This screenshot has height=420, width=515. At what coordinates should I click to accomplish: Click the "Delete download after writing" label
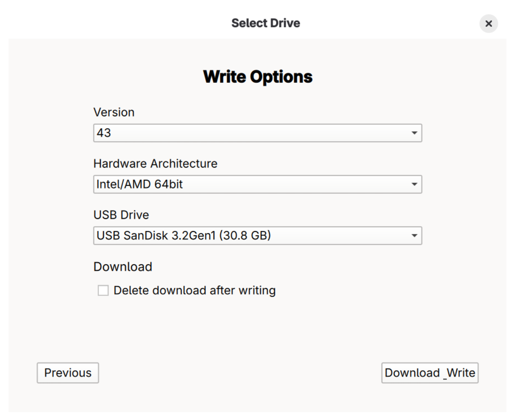coord(194,290)
